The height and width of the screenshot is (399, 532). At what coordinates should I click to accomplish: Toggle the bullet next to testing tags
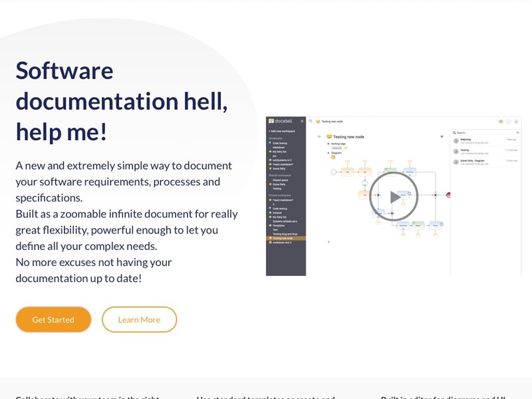click(329, 144)
